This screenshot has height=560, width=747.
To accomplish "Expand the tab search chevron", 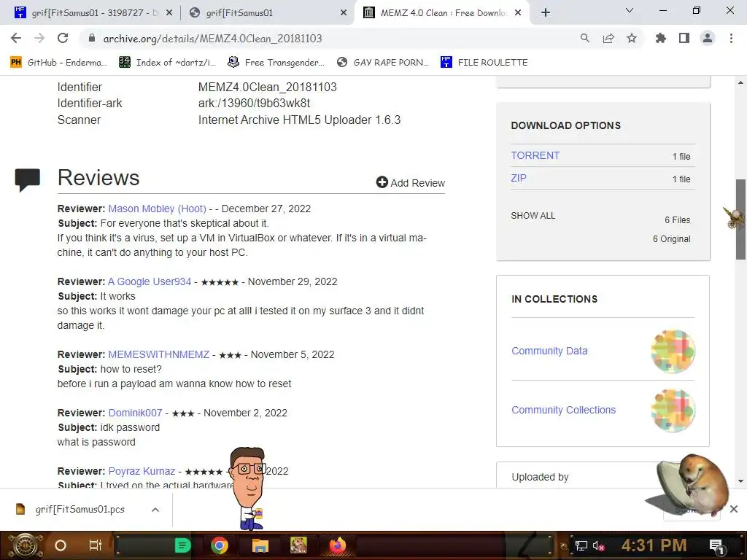I will (630, 10).
